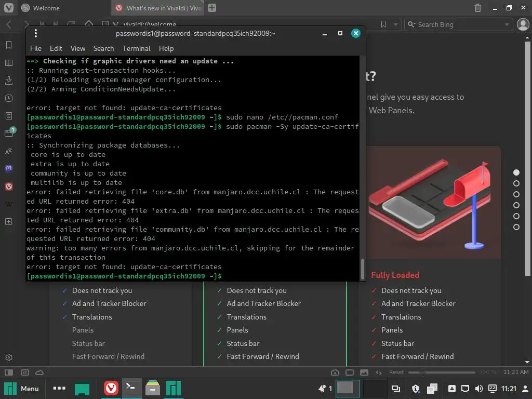Image resolution: width=532 pixels, height=399 pixels.
Task: Select the third slide dot indicator
Action: (x=516, y=194)
